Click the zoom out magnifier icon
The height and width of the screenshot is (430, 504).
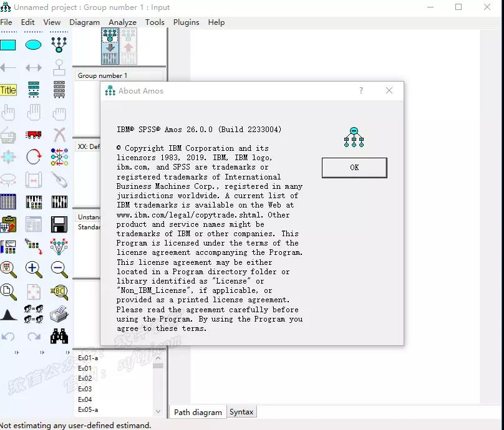[59, 269]
